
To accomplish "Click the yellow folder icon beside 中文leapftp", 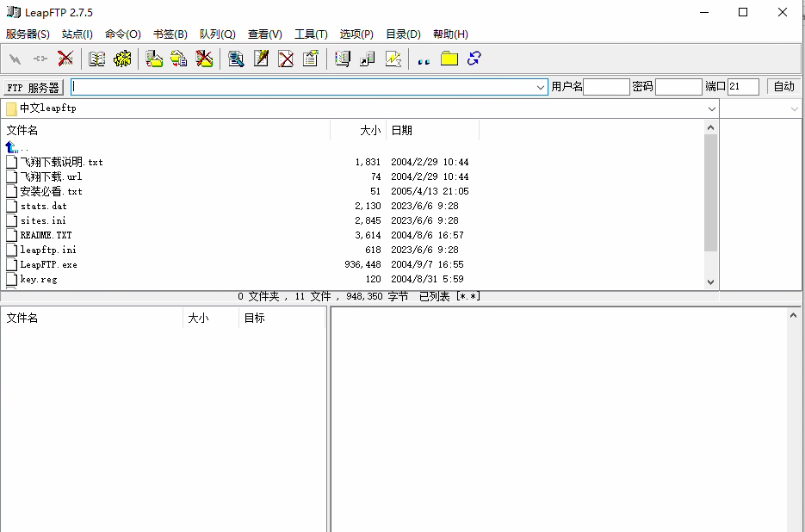I will click(11, 108).
